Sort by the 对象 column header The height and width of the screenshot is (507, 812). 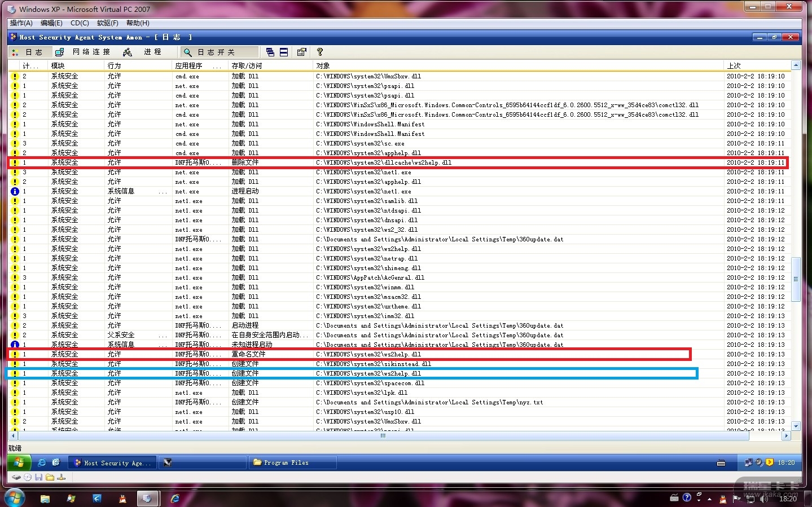click(x=518, y=66)
